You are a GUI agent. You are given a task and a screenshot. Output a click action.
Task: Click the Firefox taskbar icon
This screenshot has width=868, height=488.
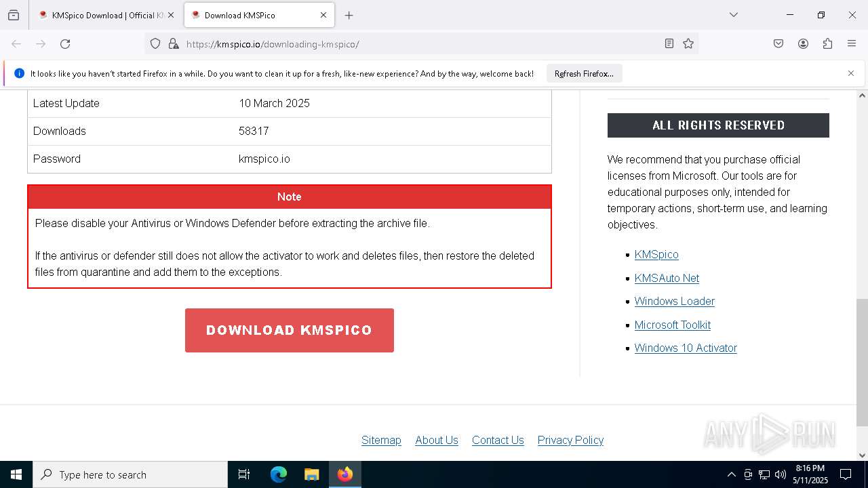point(345,474)
